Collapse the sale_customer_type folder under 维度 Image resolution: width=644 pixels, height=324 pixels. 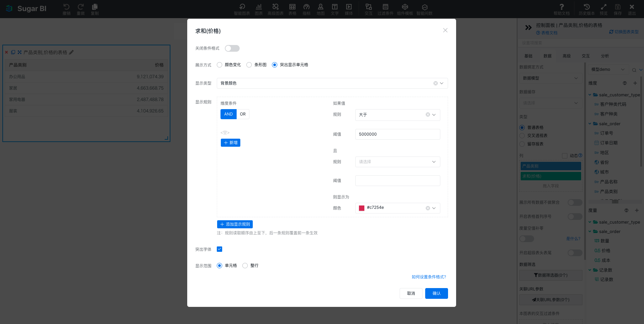(590, 95)
